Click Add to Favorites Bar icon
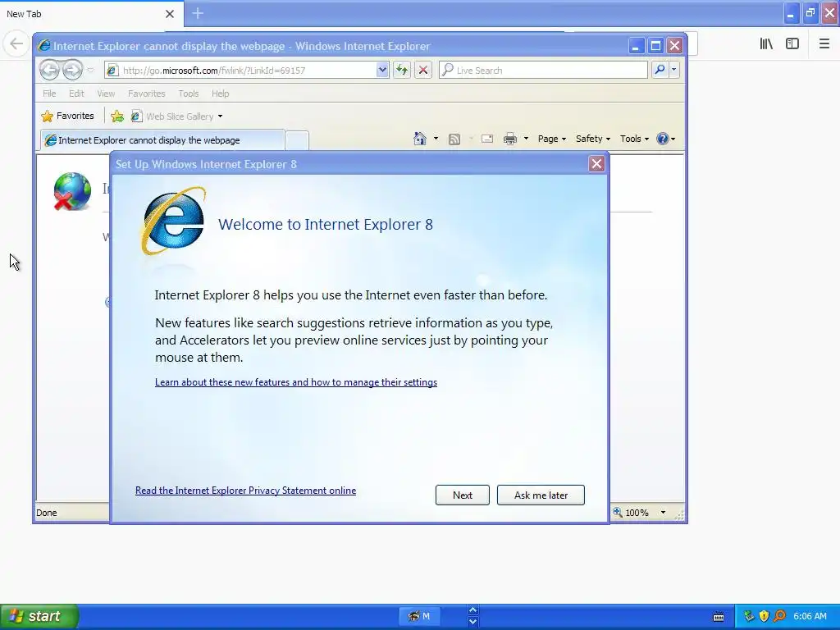Viewport: 840px width, 630px height. tap(117, 116)
